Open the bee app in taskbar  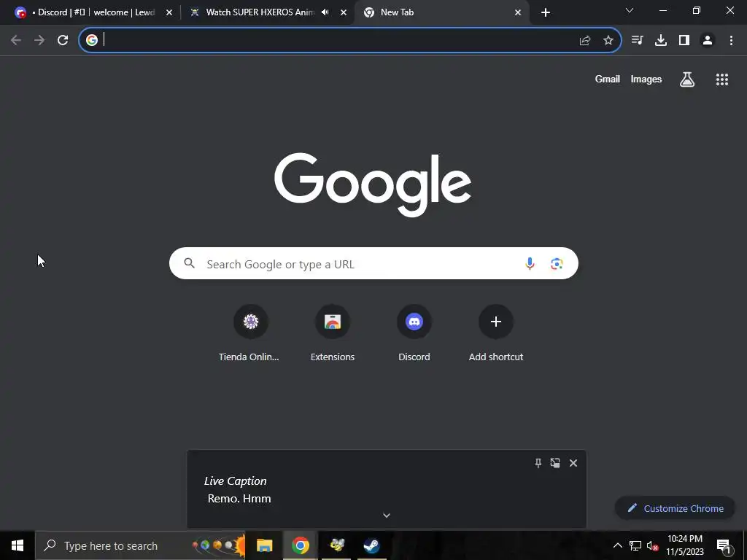(x=336, y=545)
